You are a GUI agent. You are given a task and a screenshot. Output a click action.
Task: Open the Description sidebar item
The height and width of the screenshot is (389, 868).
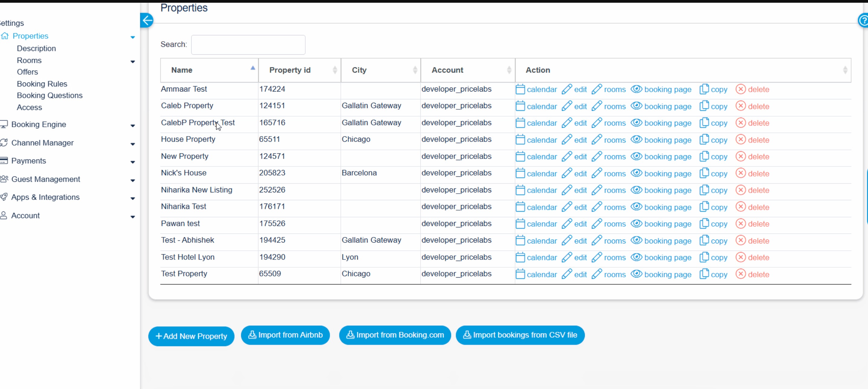click(36, 49)
